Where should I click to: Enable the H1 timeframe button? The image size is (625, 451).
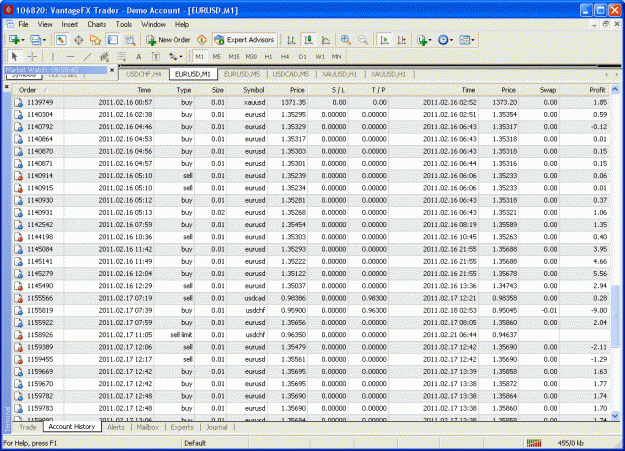(268, 57)
